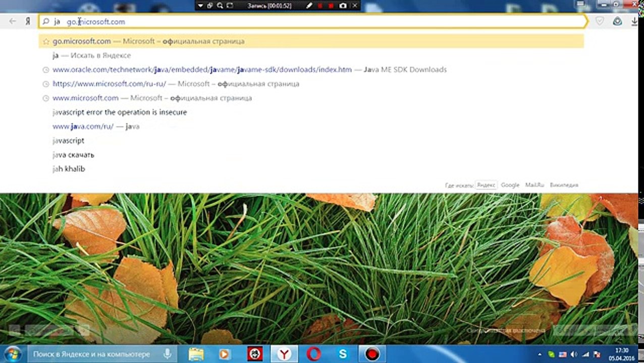Screen dimensions: 644x363
Task: Click the magnifier icon in the address bar
Action: (45, 22)
